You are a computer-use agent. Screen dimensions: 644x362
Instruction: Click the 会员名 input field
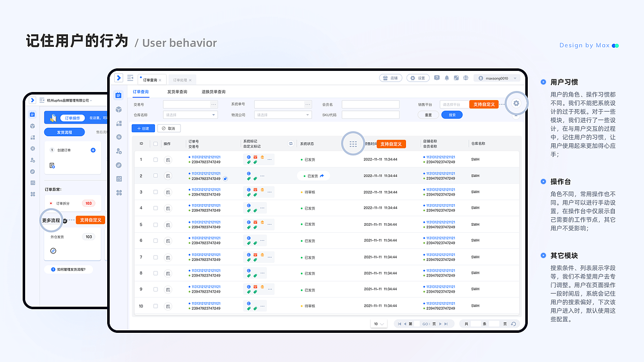point(370,105)
